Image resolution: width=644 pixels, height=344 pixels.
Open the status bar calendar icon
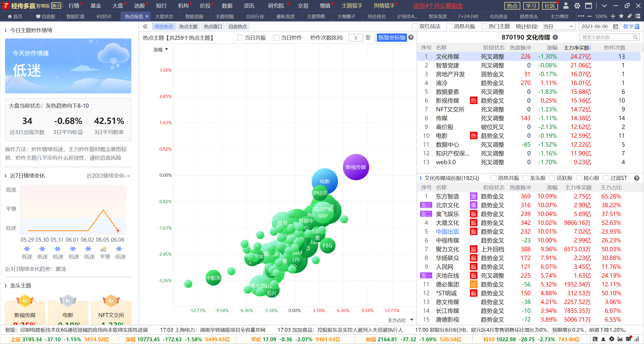[x=595, y=339]
